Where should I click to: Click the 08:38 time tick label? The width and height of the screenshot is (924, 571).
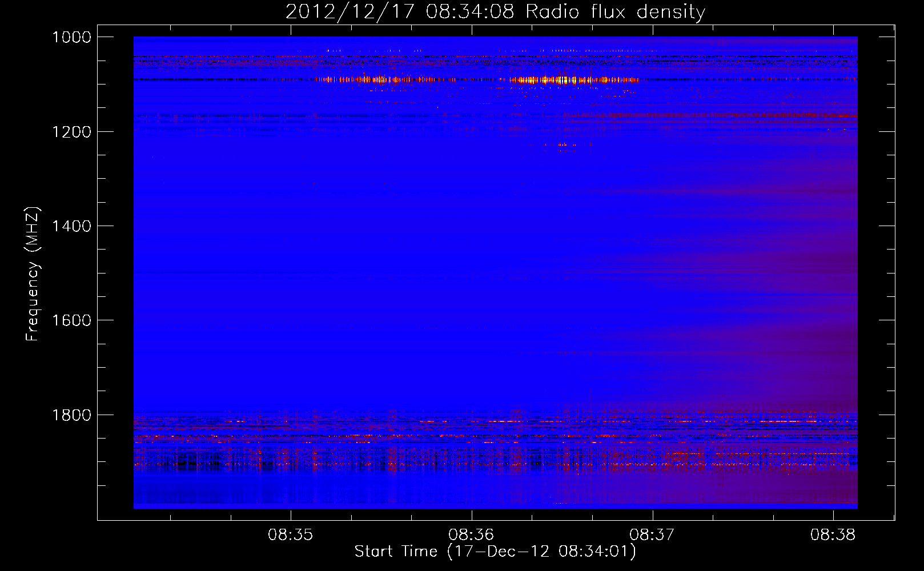click(x=833, y=535)
